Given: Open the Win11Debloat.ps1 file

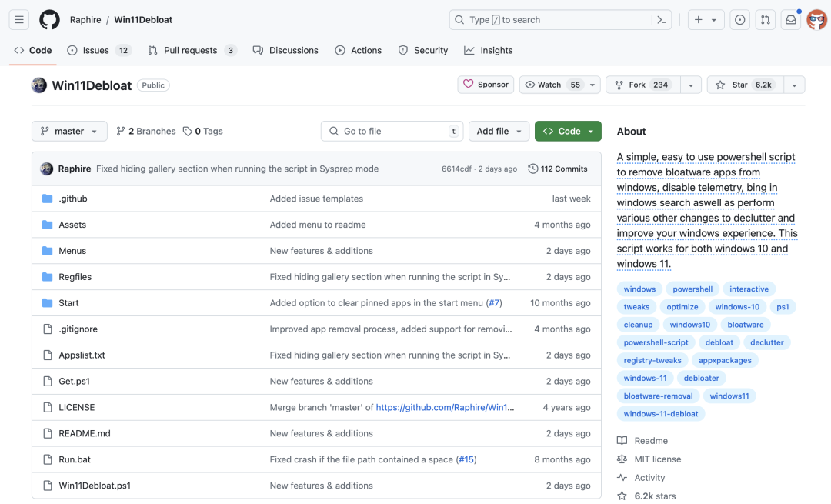Looking at the screenshot, I should pyautogui.click(x=95, y=486).
